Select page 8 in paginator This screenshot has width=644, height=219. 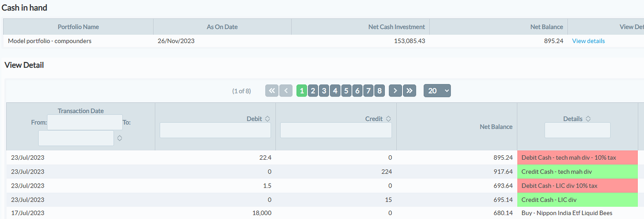point(379,91)
